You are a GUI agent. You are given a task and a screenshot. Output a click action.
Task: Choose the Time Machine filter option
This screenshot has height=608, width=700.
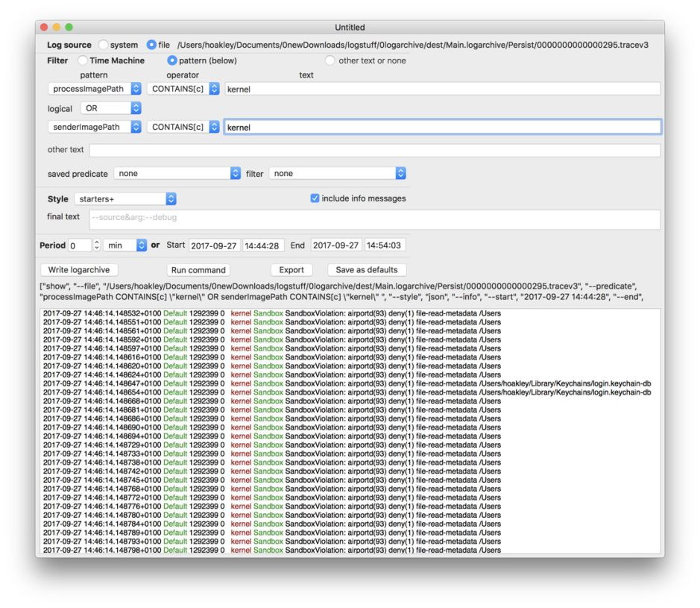pos(83,60)
